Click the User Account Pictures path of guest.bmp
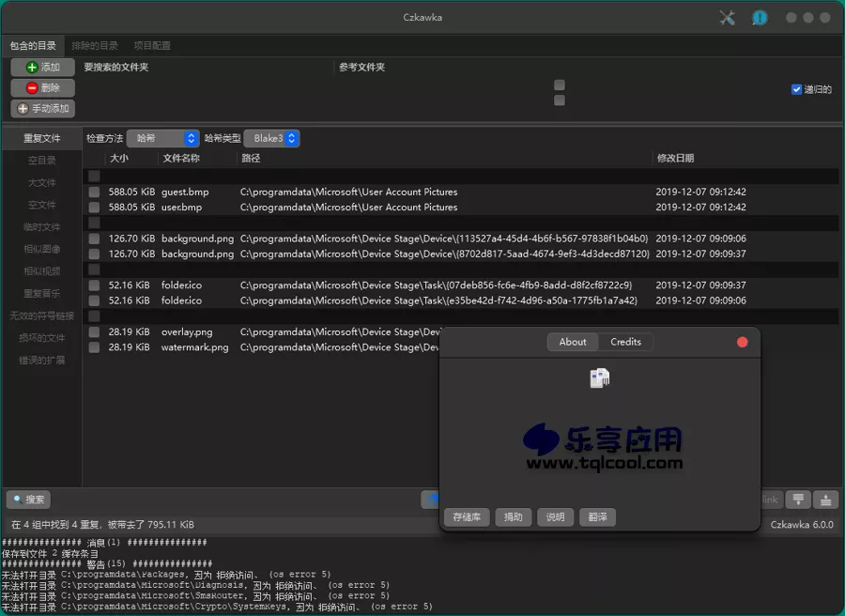Viewport: 845px width, 616px height. tap(348, 192)
